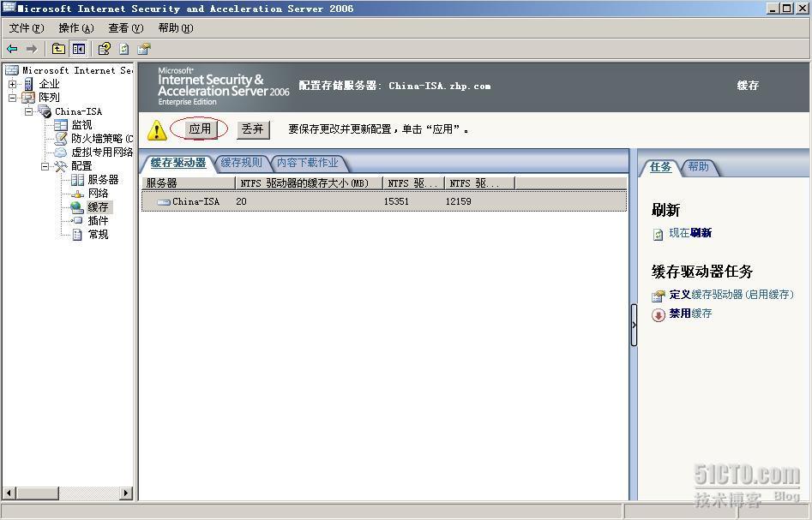This screenshot has height=520, width=812.
Task: Click the drive icon beside China-ISA row
Action: coord(164,202)
